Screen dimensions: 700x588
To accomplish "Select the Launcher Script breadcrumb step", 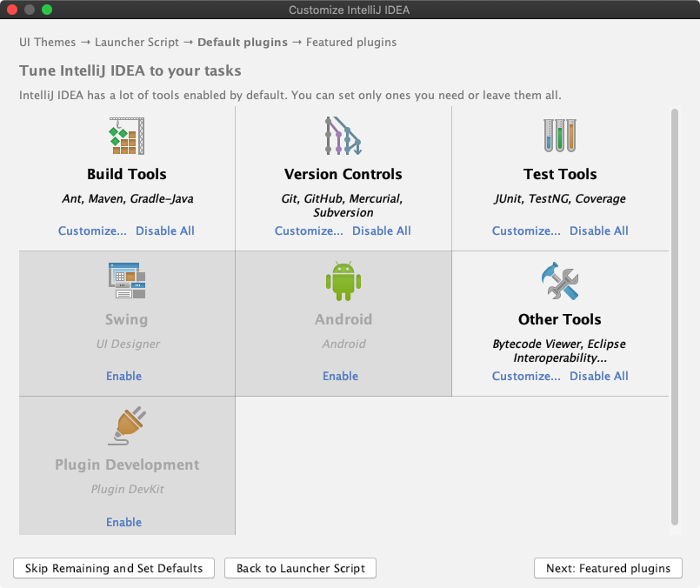I will click(x=137, y=42).
